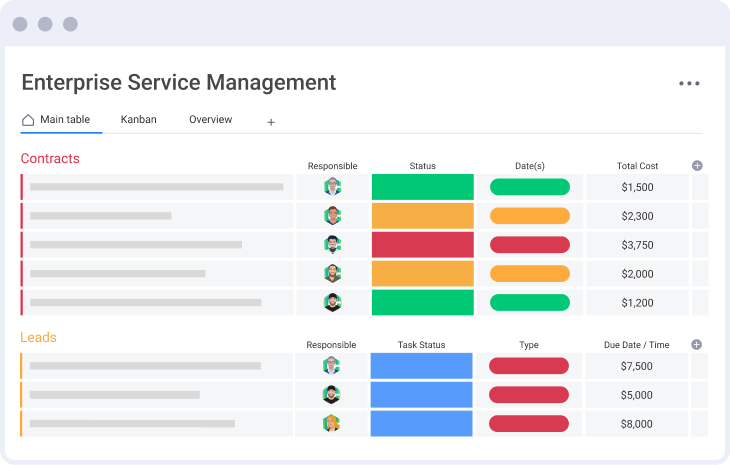730x465 pixels.
Task: Add a column to the Leads group
Action: click(697, 344)
